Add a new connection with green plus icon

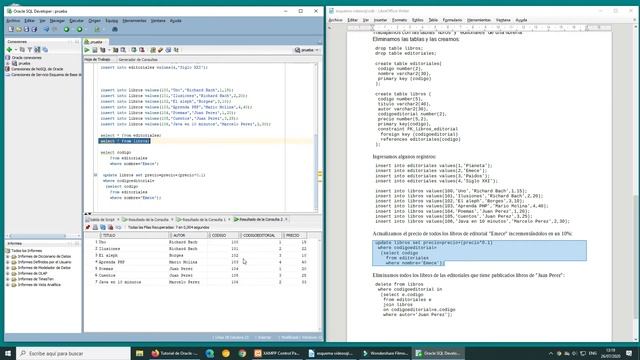pos(9,49)
